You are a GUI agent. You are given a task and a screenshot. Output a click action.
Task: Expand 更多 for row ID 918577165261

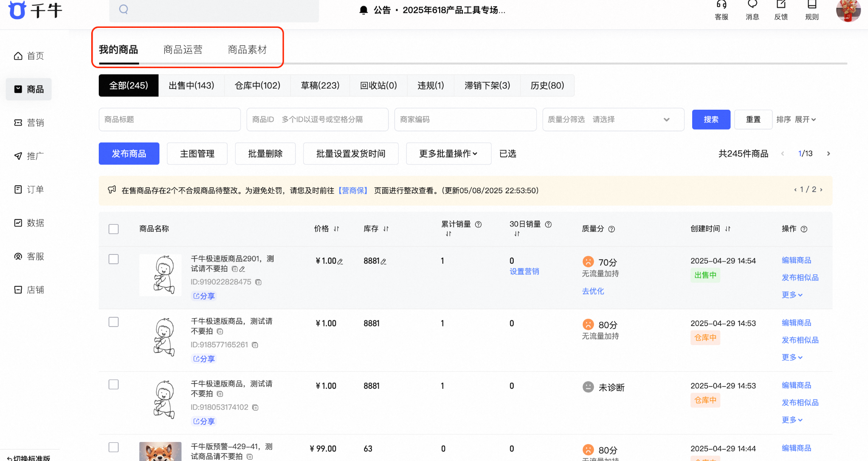[792, 357]
